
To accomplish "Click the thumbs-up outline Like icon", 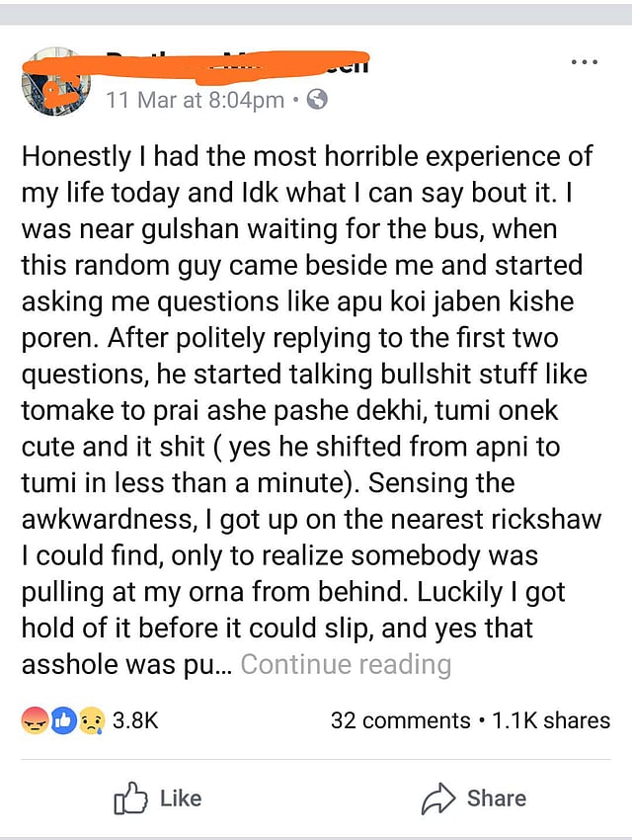I will (x=130, y=798).
